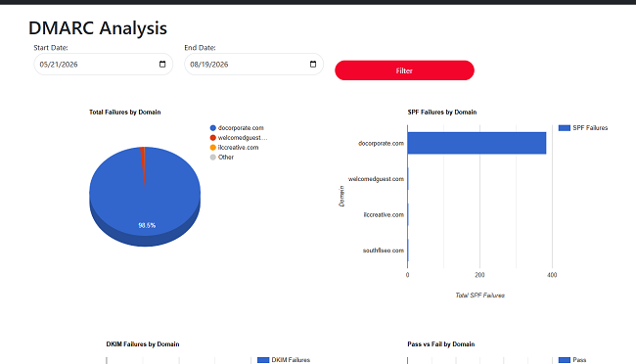
Task: Click the 200 axis tick value
Action: tap(479, 275)
